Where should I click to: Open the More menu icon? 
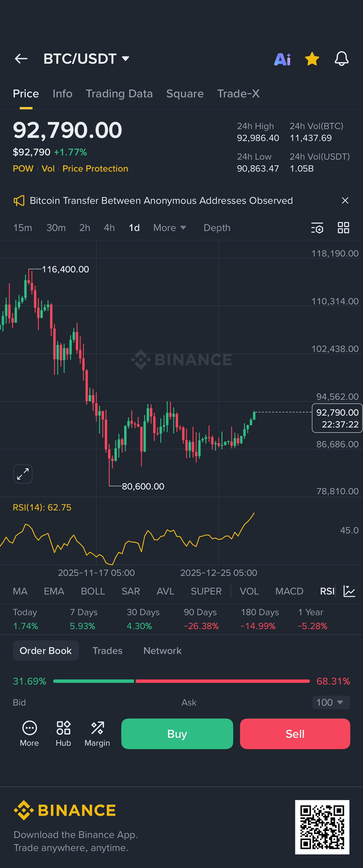coord(29,733)
